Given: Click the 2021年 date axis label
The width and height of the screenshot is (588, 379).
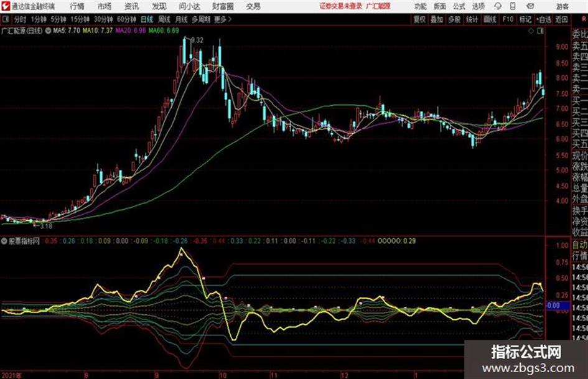Looking at the screenshot, I should 12,375.
